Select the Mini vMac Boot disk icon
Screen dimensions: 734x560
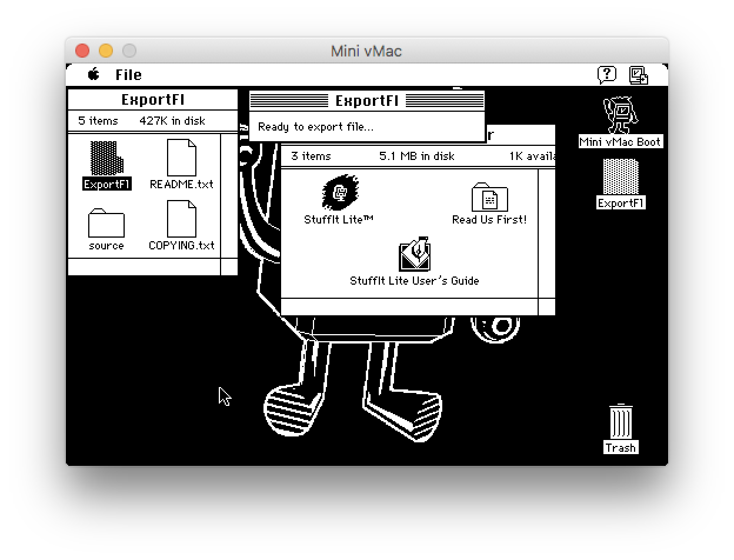[620, 115]
